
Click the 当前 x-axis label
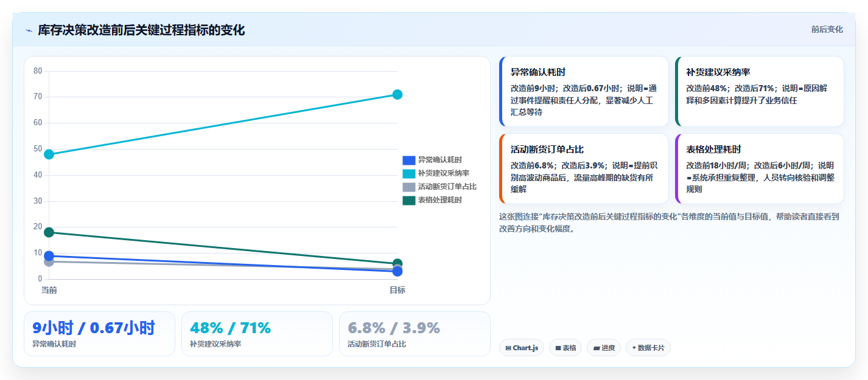pos(49,290)
